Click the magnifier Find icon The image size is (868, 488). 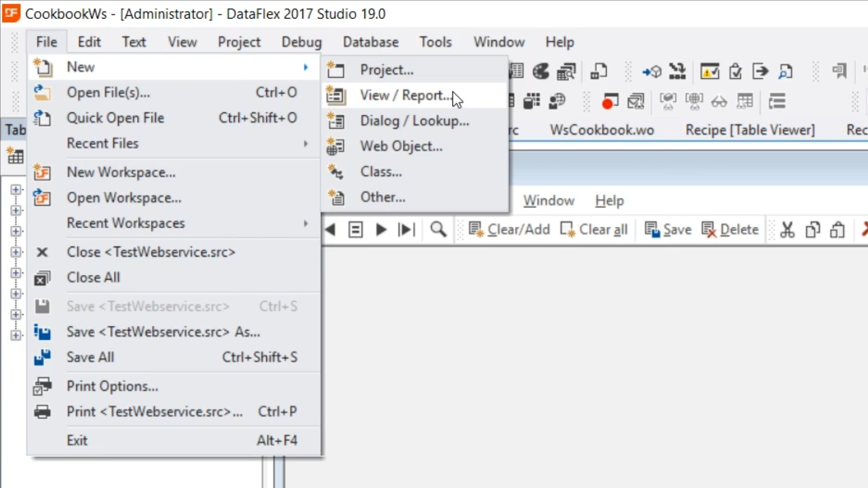(438, 230)
